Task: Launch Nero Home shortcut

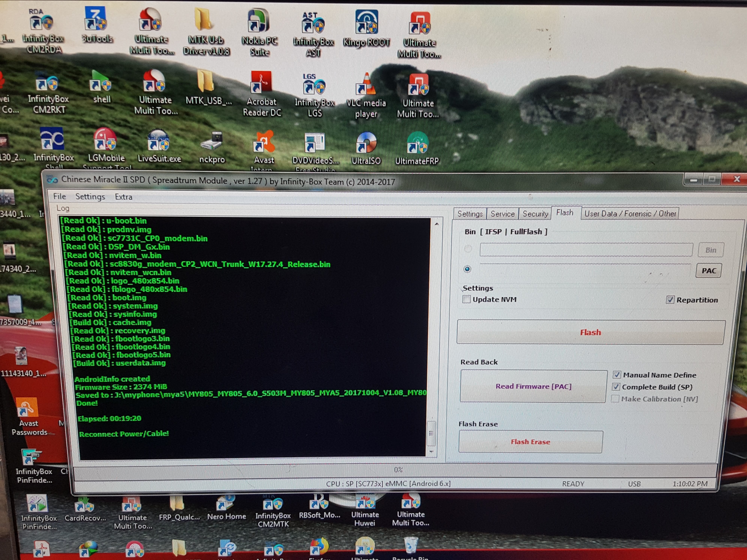Action: [x=226, y=508]
